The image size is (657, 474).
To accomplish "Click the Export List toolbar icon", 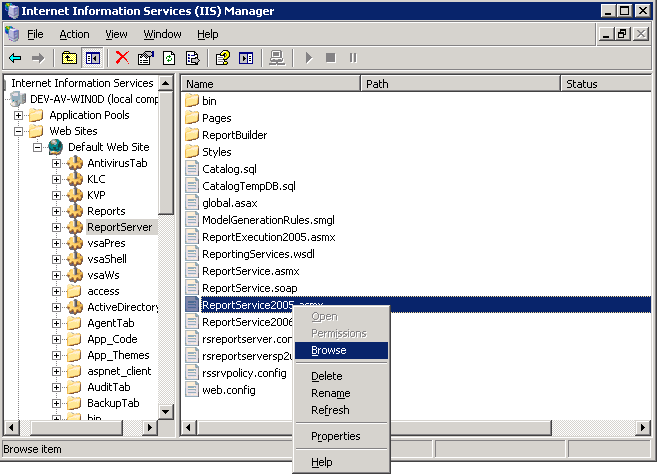I will point(193,58).
